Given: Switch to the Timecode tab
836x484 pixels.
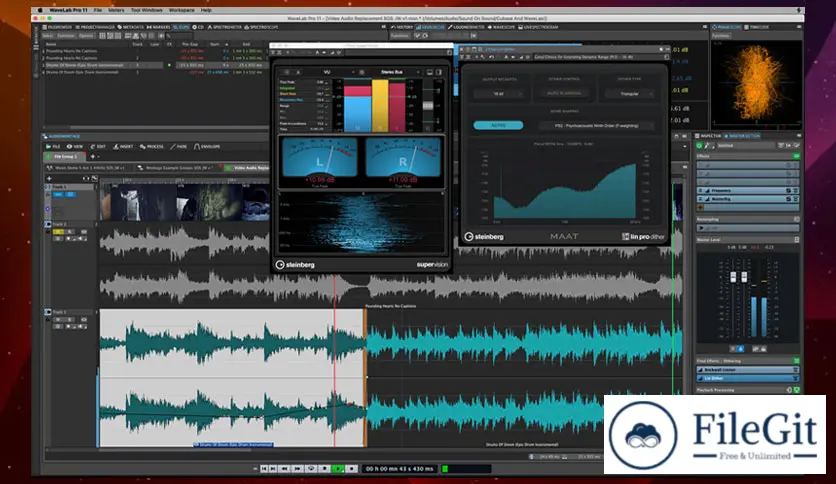Looking at the screenshot, I should click(x=758, y=27).
